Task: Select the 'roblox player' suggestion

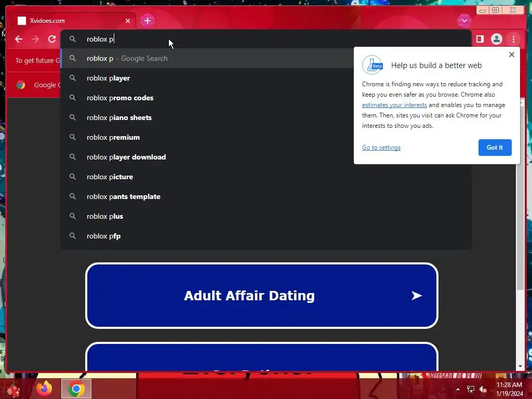Action: click(x=207, y=78)
